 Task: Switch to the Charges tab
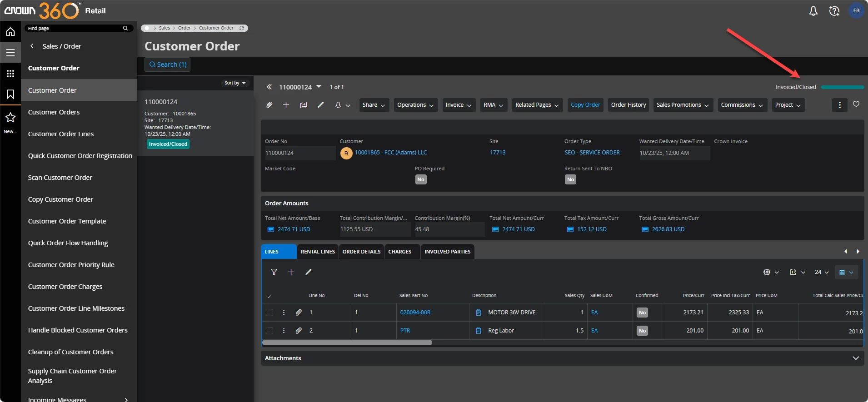tap(399, 252)
